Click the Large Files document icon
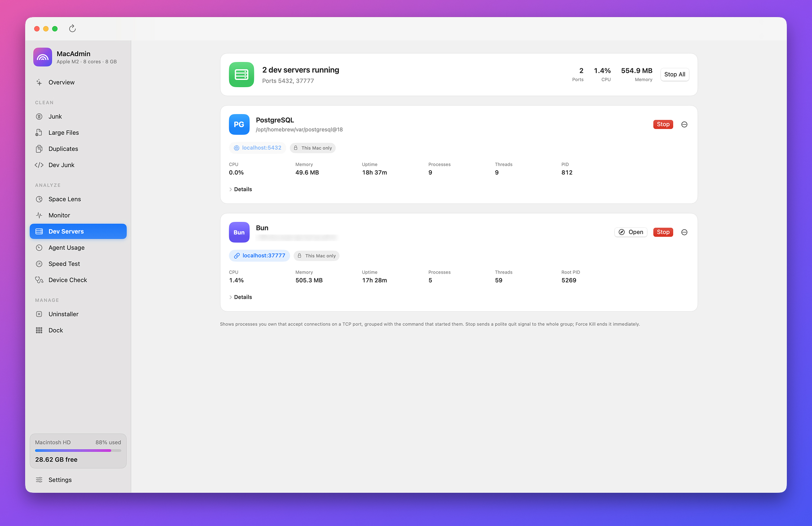 pyautogui.click(x=39, y=133)
